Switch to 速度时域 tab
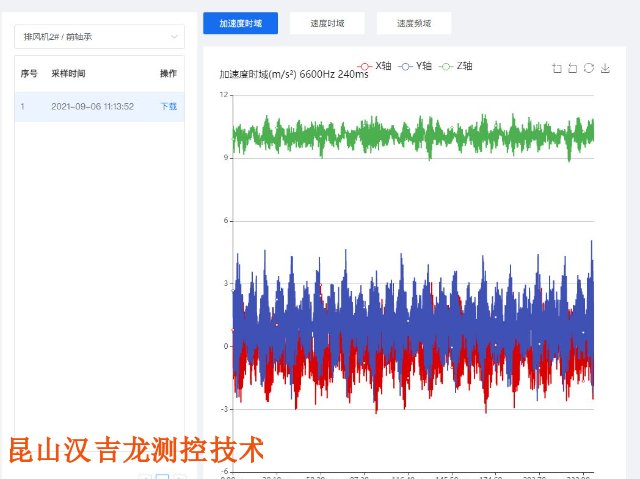The height and width of the screenshot is (479, 640). click(x=326, y=23)
